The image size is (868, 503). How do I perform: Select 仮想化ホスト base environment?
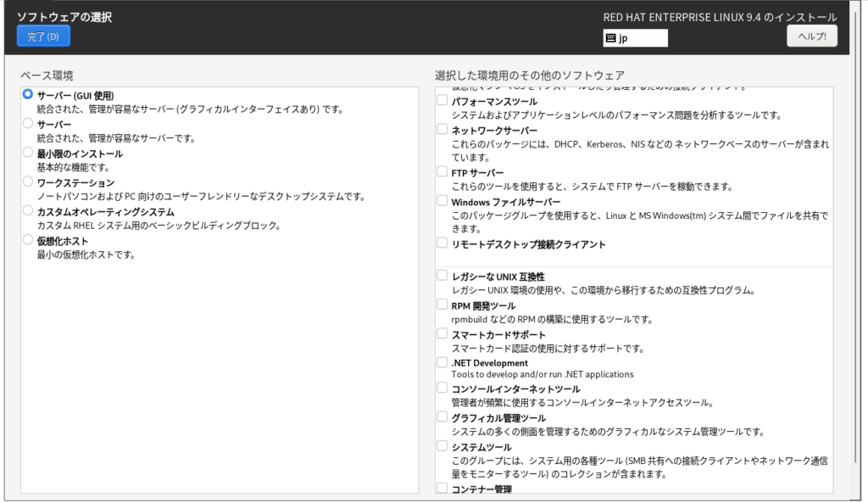click(29, 240)
